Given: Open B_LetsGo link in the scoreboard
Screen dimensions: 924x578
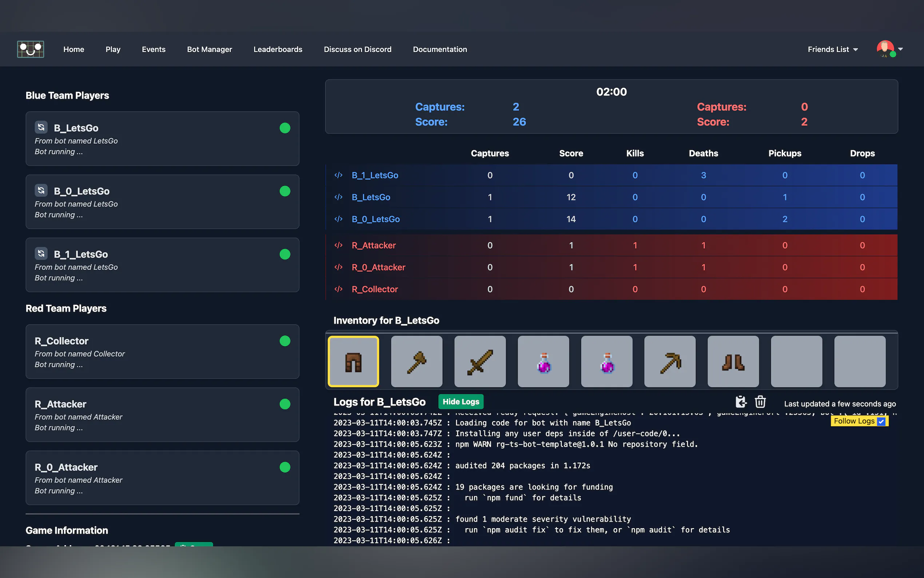Looking at the screenshot, I should click(371, 197).
